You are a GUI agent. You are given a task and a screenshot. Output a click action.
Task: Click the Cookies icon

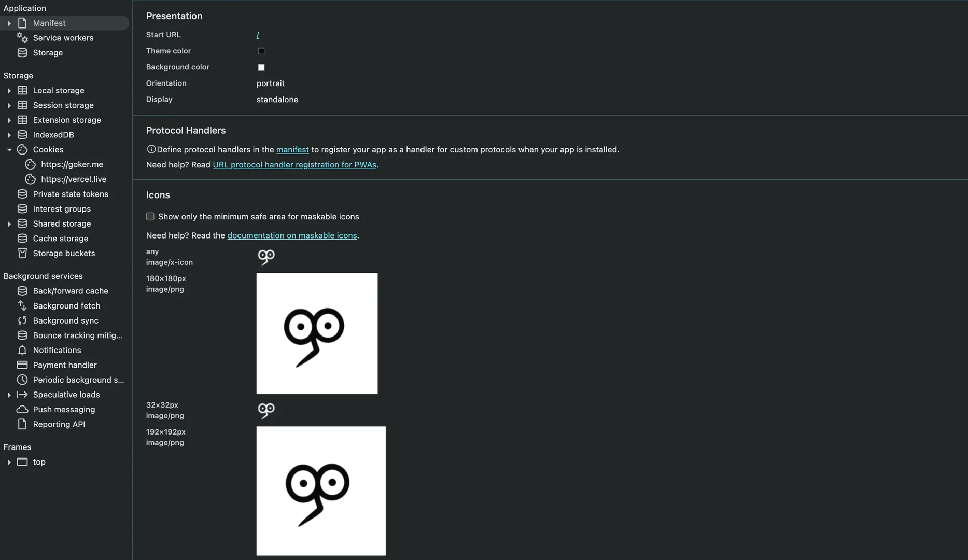coord(22,149)
